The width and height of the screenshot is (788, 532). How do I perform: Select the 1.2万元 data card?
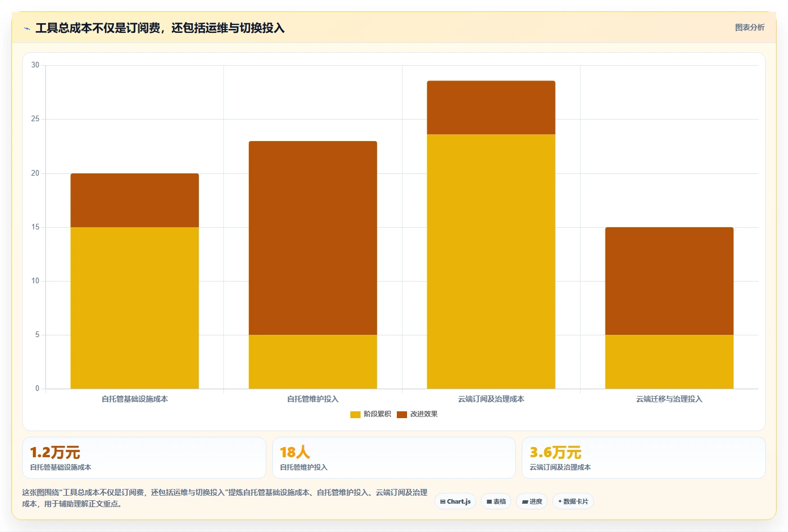[x=144, y=458]
